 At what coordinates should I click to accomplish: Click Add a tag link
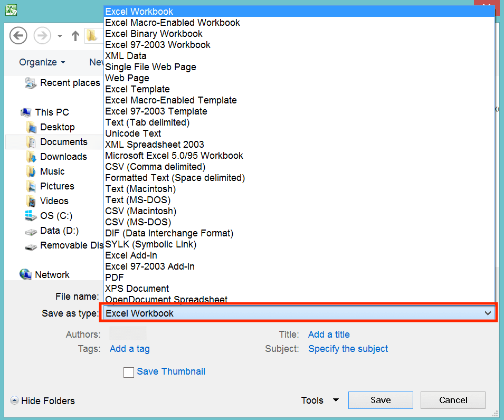(x=129, y=349)
